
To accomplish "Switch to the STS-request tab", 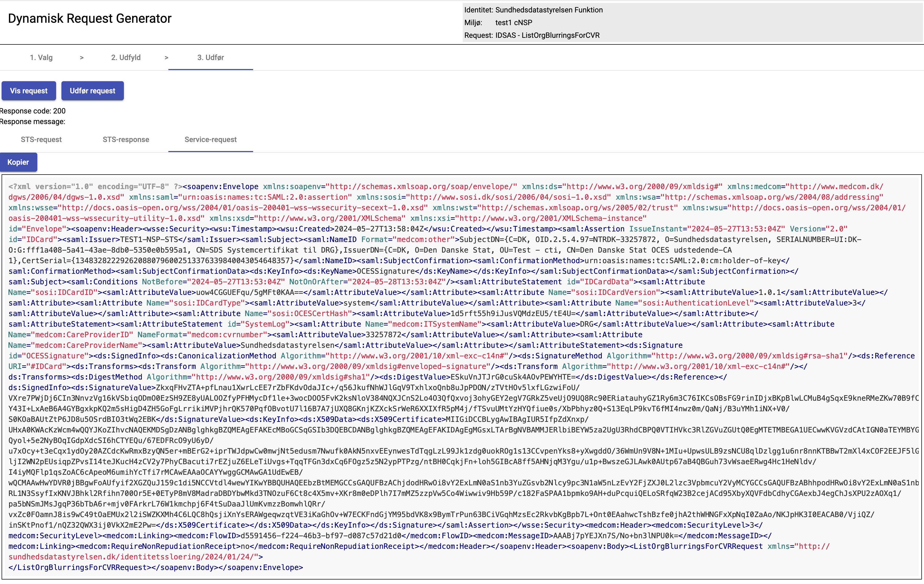I will coord(41,140).
